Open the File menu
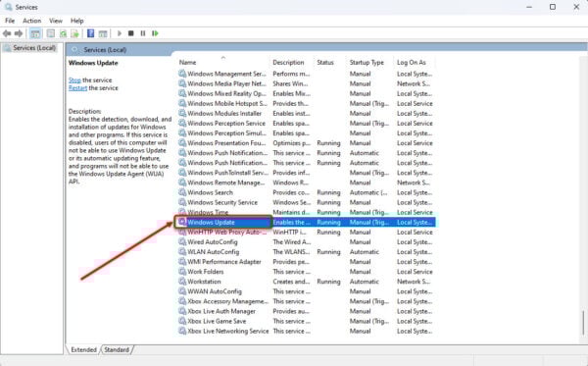Image resolution: width=588 pixels, height=366 pixels. click(10, 21)
